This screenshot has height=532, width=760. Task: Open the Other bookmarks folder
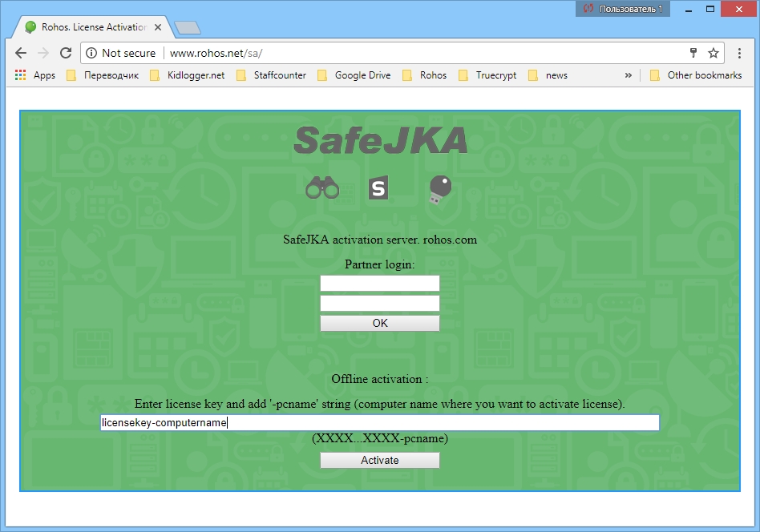(696, 75)
